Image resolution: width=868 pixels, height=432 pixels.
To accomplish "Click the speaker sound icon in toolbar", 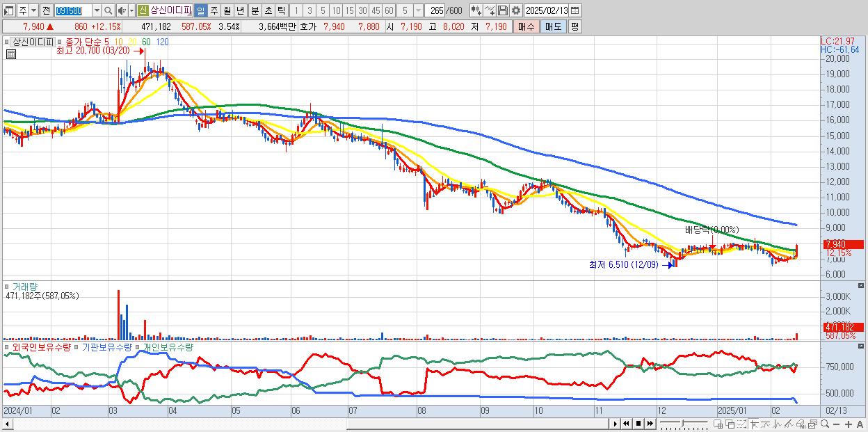I will 122,10.
